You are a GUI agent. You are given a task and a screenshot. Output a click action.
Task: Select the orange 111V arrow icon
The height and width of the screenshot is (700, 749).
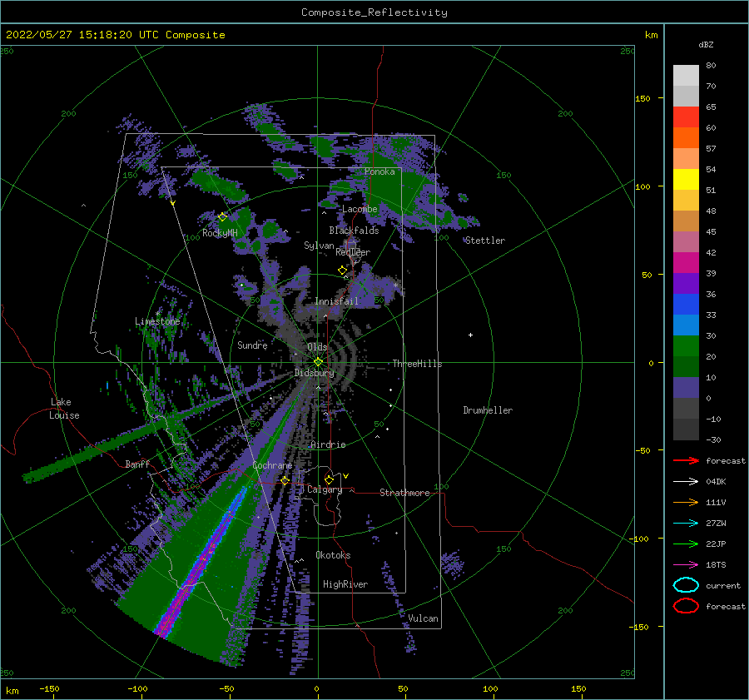(x=686, y=502)
